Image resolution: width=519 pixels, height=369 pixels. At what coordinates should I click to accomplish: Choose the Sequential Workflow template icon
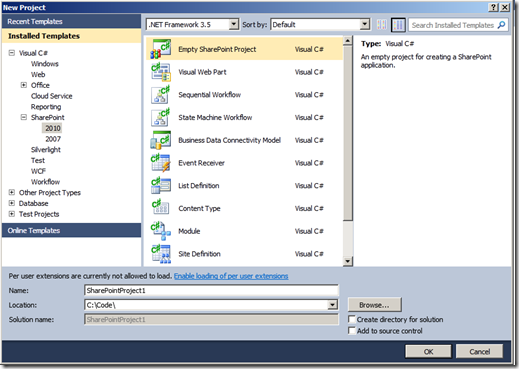160,95
